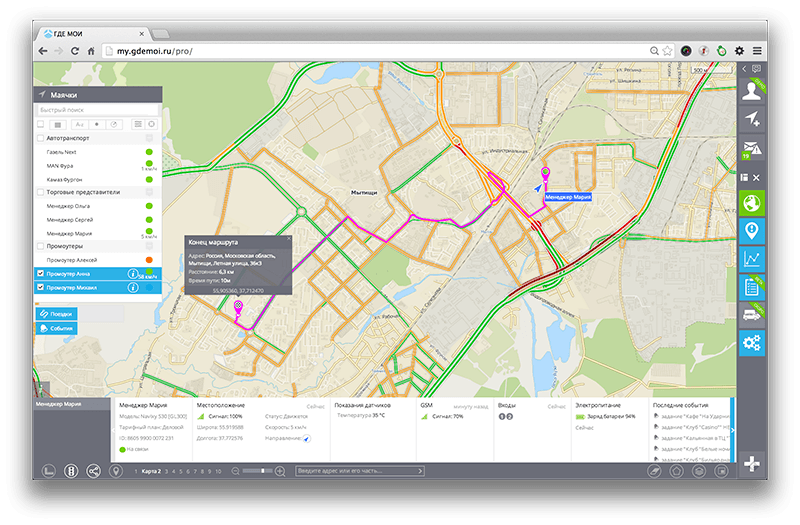Expand the Последние события panel arrow

pyautogui.click(x=733, y=430)
